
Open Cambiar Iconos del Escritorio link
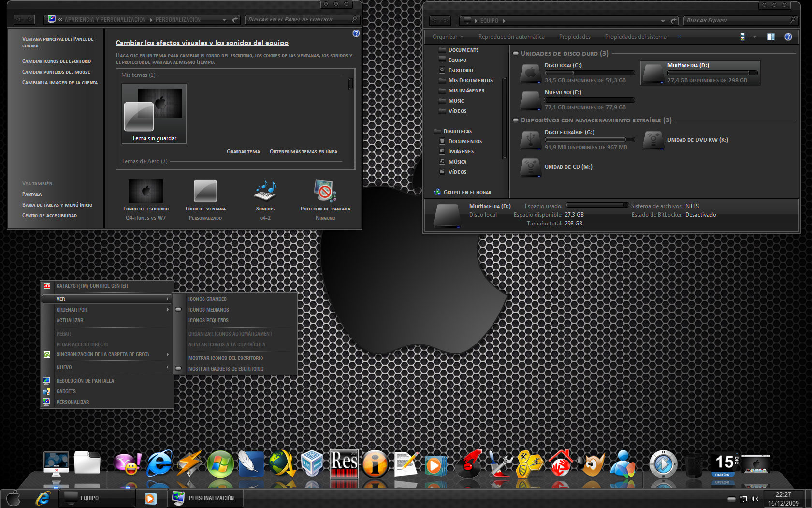click(57, 61)
